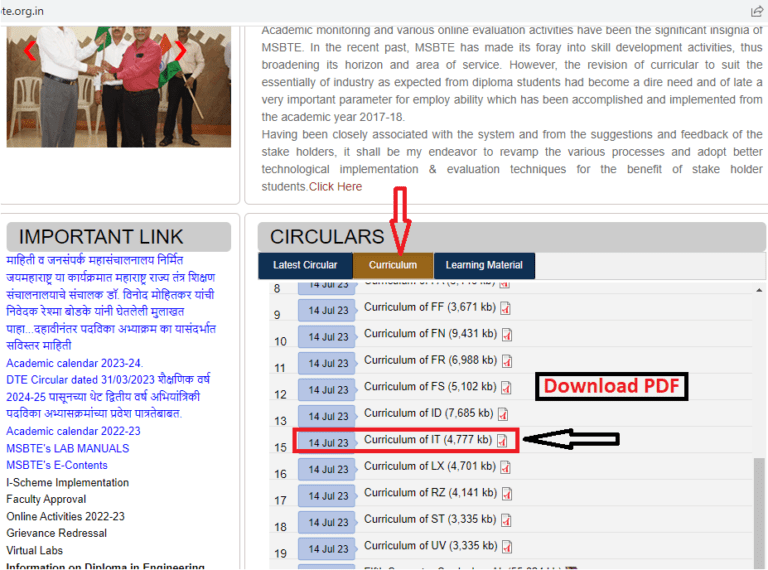Screen dimensions: 768x570
Task: Select the Curriculum tab
Action: (393, 265)
